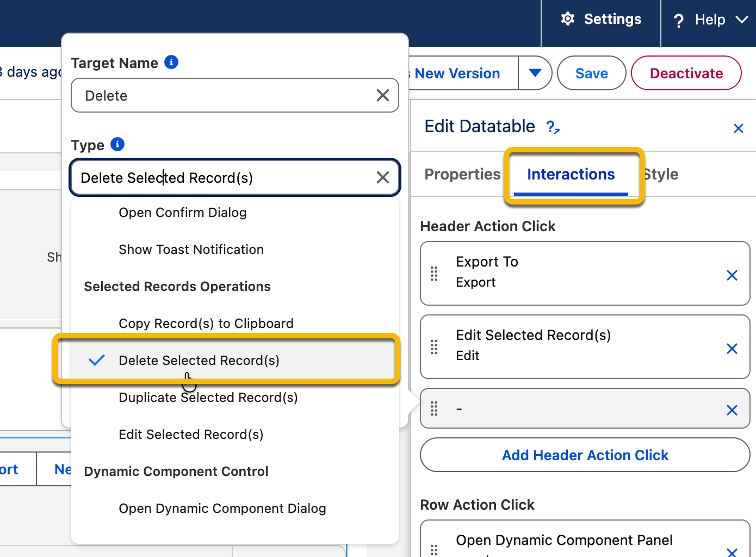Click the Target Name info icon
Screen dimensions: 756x557
[171, 63]
